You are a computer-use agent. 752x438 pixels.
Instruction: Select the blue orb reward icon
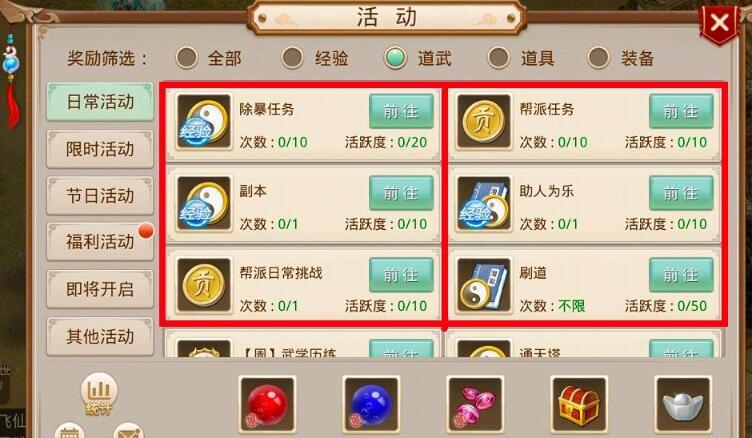371,404
